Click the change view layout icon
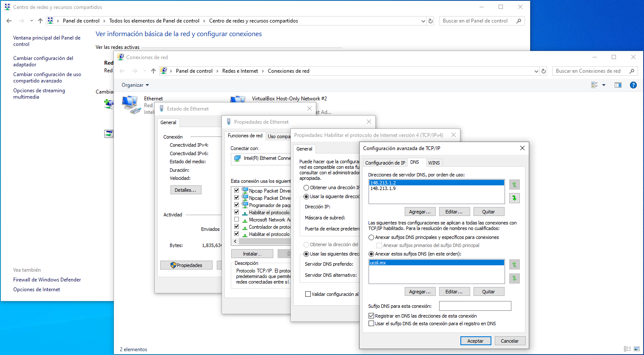The height and width of the screenshot is (355, 644). [x=595, y=85]
